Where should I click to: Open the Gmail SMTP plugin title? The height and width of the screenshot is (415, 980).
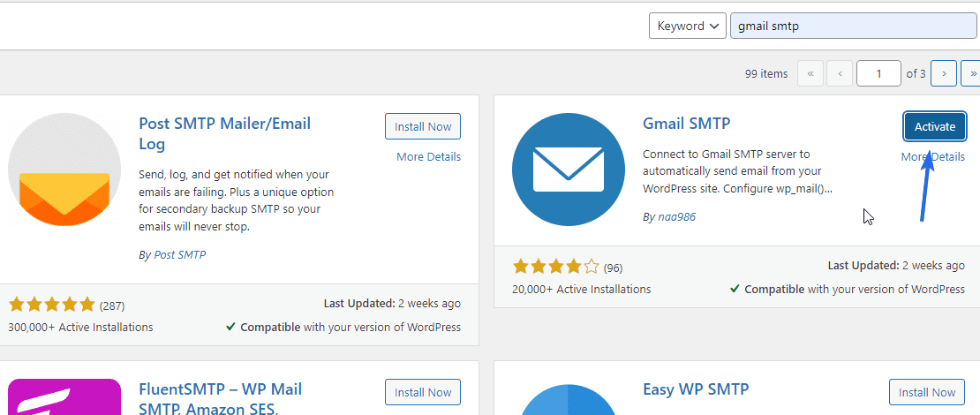tap(686, 124)
